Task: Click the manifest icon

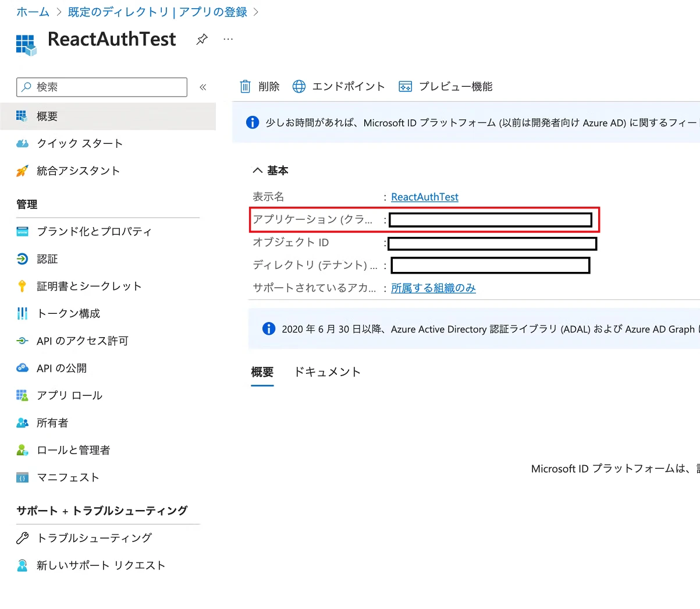Action: [22, 477]
